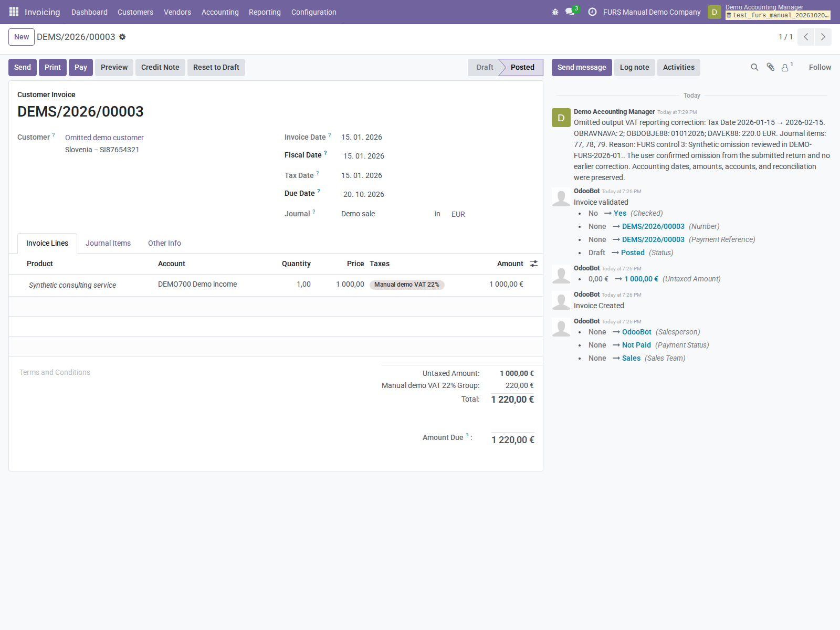
Task: Open attachments paperclip icon
Action: [x=770, y=67]
